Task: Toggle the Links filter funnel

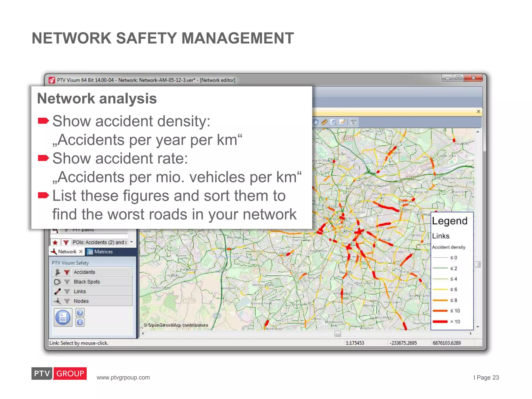Action: point(67,291)
